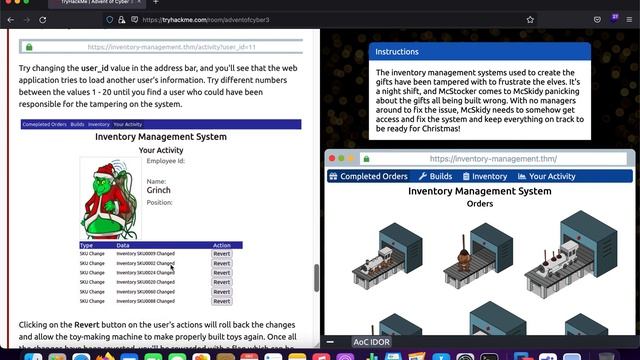Click the 'Employee Id:' label
The image size is (640, 360).
click(166, 161)
